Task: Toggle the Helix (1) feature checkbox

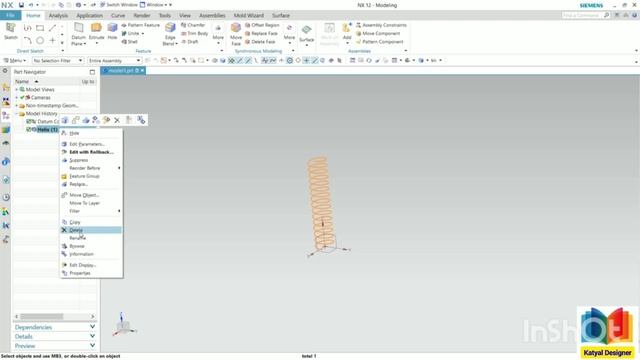Action: point(29,129)
